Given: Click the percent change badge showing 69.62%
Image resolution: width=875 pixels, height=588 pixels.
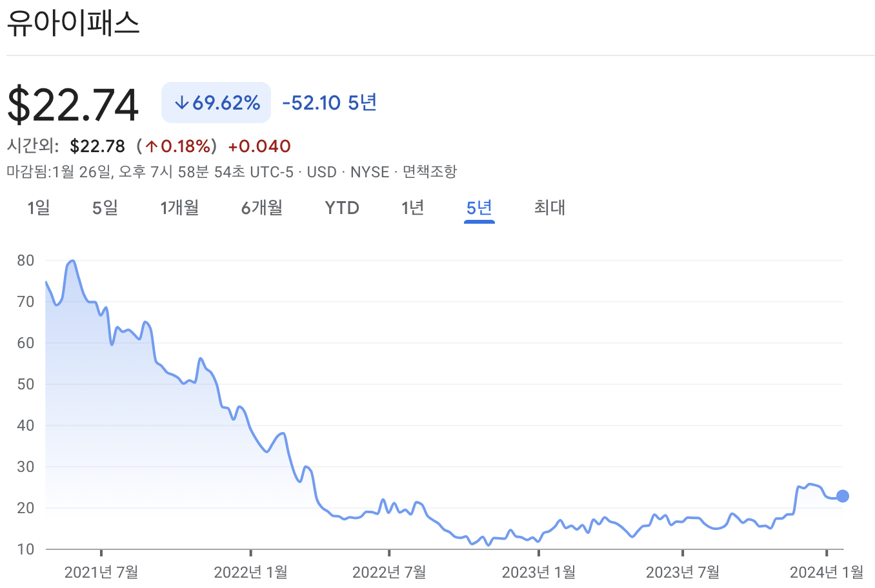Looking at the screenshot, I should pyautogui.click(x=216, y=102).
